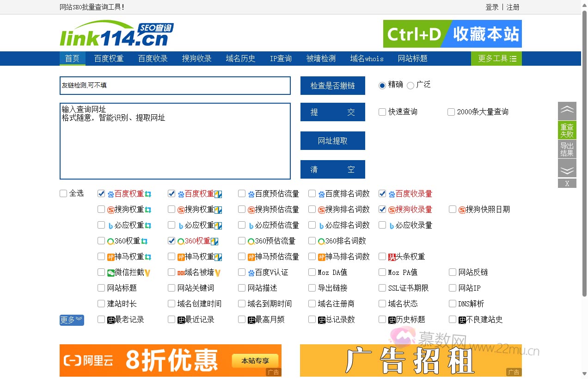This screenshot has height=379, width=588.
Task: Open the 百度权重 navigation tab
Action: click(x=109, y=59)
